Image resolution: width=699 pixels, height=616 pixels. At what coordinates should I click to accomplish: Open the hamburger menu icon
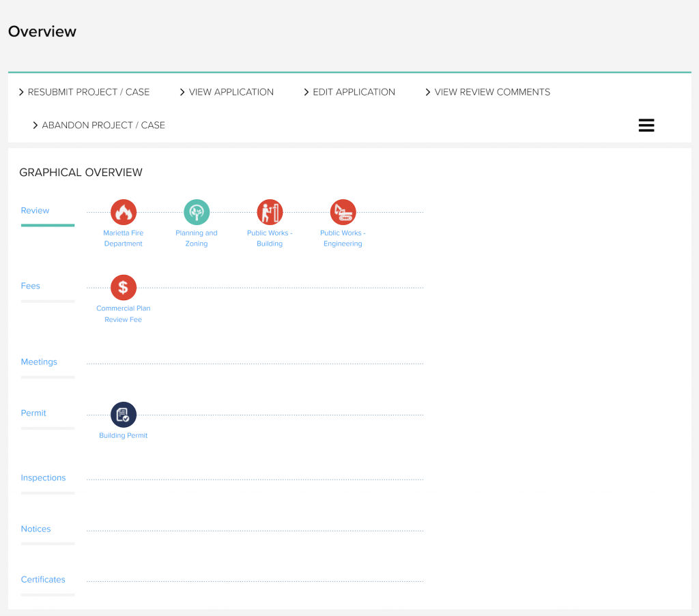pos(646,125)
